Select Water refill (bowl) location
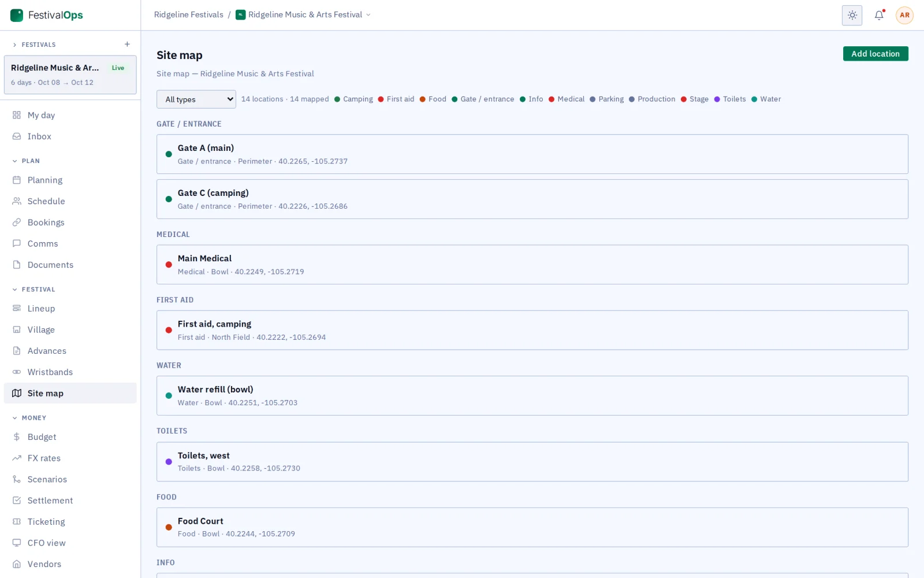 point(532,396)
